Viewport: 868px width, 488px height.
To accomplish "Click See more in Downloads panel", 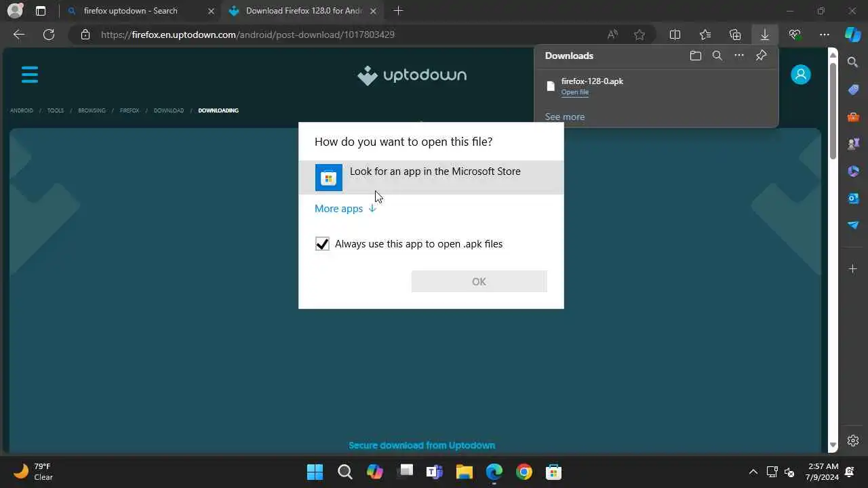I will [x=565, y=117].
